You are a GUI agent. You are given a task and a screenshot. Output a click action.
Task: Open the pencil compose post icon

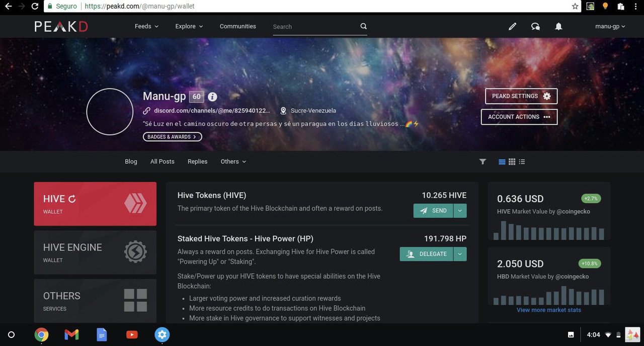(512, 27)
